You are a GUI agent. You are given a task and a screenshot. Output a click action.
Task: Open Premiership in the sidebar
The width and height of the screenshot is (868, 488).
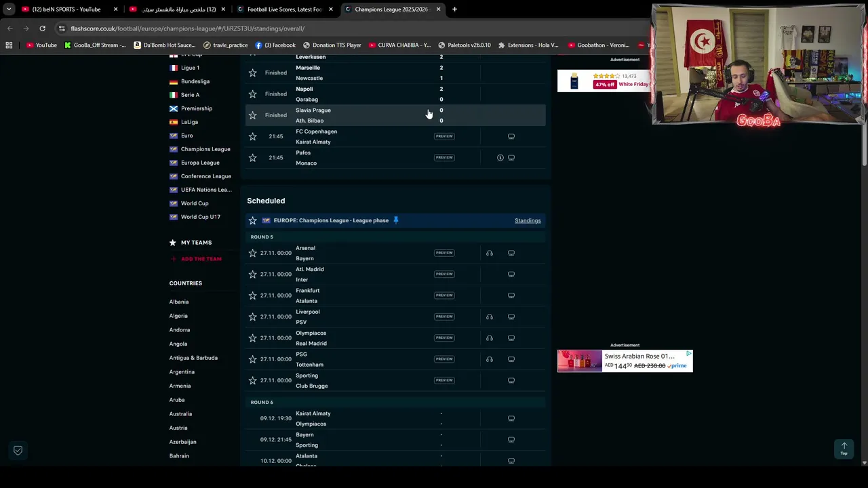(197, 108)
